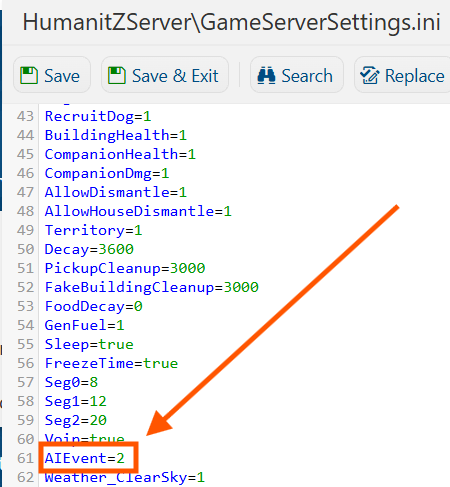Click line number 50 in the gutter

[x=26, y=249]
